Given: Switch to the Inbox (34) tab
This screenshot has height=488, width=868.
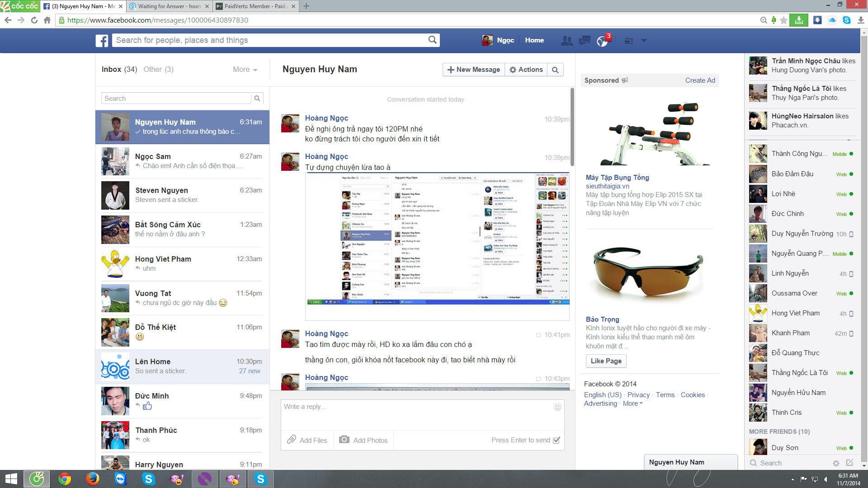Looking at the screenshot, I should [119, 70].
